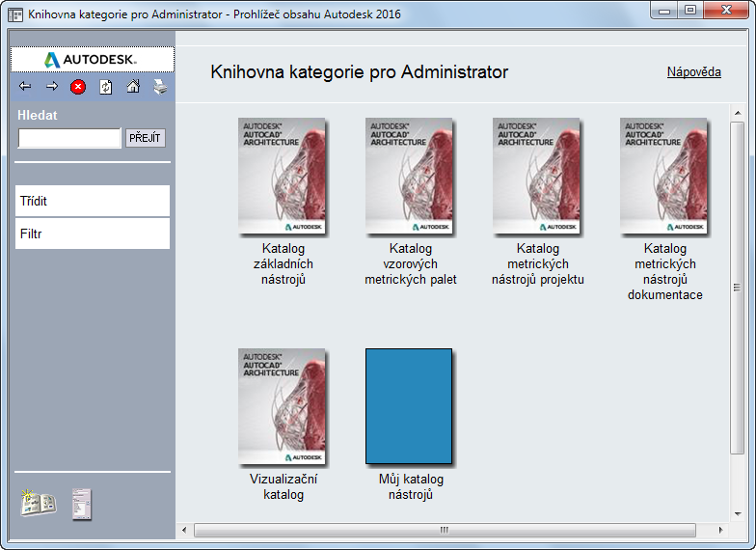Open the Katalog základních nástrojů thumbnail
Screen dimensions: 756x550
(x=283, y=177)
